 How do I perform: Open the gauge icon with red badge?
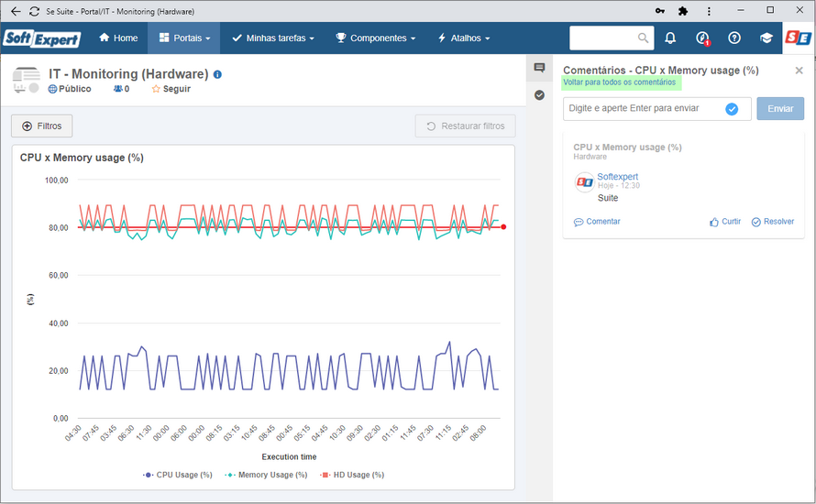[702, 38]
